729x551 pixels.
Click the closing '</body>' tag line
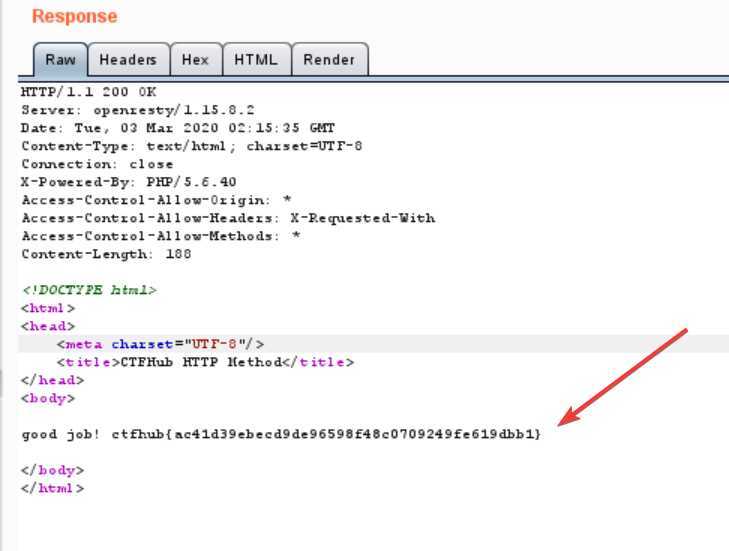(x=53, y=471)
